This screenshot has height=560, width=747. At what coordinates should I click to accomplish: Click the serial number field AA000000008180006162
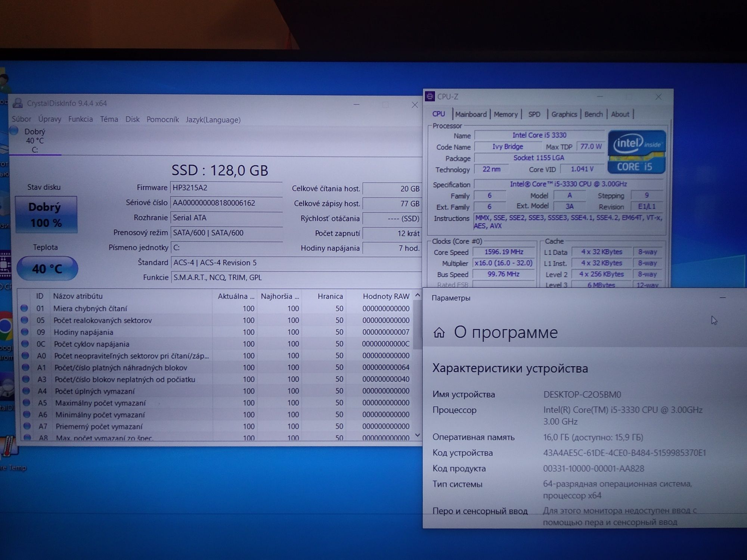pos(226,203)
